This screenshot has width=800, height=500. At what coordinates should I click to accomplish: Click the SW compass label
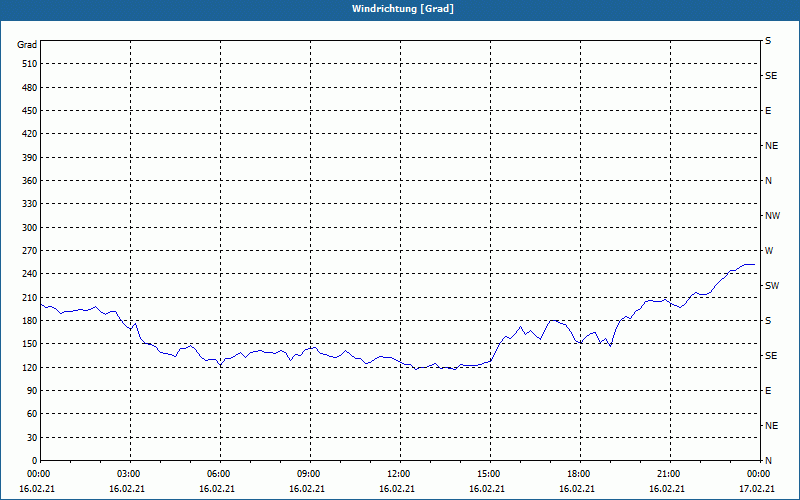[x=772, y=286]
